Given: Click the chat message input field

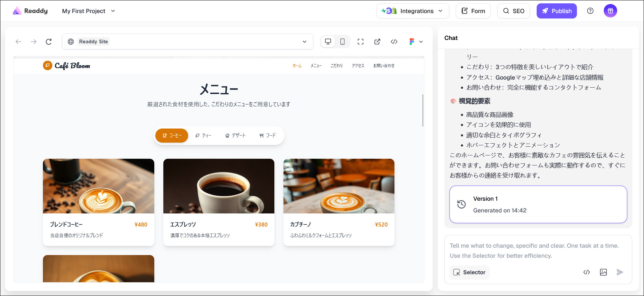Looking at the screenshot, I should pyautogui.click(x=538, y=250).
